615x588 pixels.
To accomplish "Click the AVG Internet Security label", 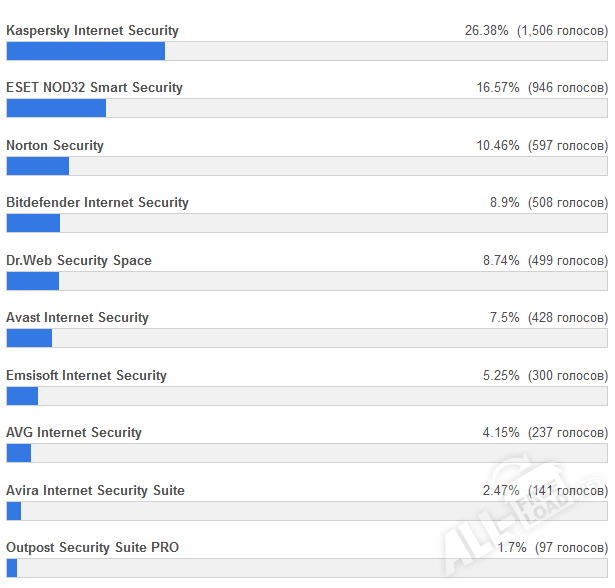I will click(x=74, y=432).
